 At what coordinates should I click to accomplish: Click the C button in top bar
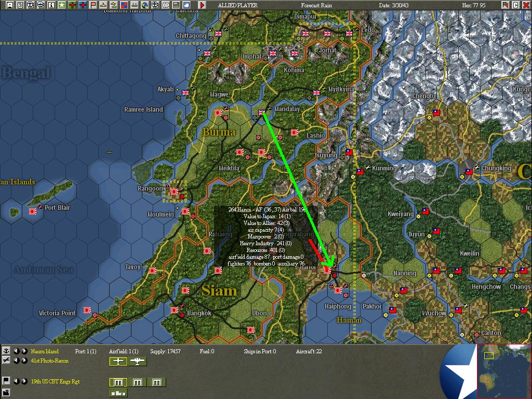(x=516, y=5)
